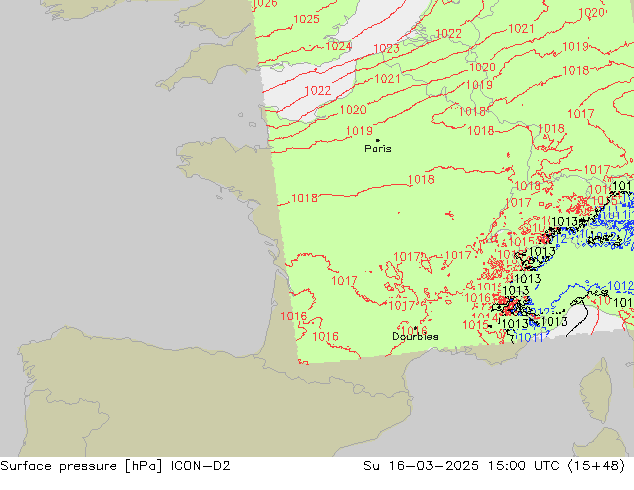Click the 1021 label directly below 1023
634x490 pixels.
click(387, 79)
